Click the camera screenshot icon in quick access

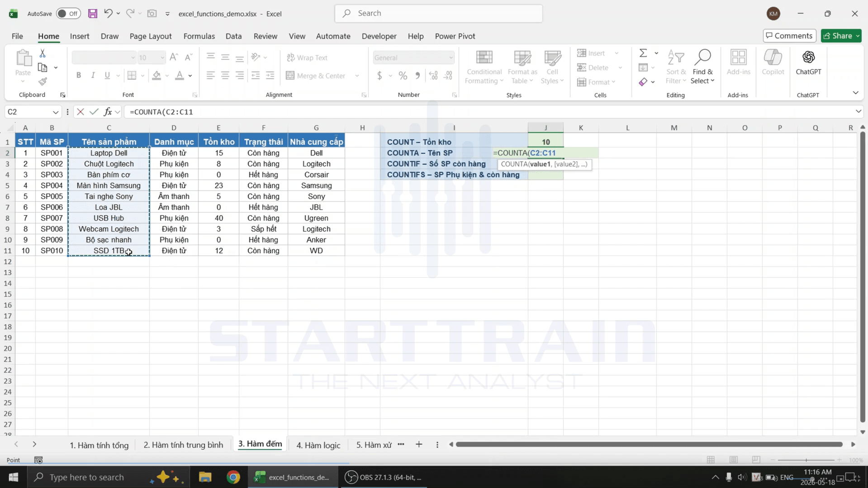pyautogui.click(x=152, y=14)
